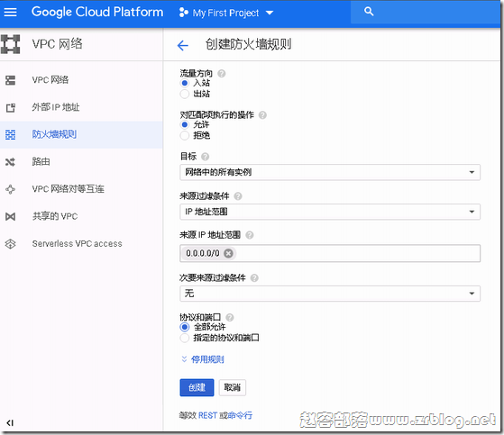Viewport: 504px width, 435px height.
Task: Click the My First Project name
Action: (x=225, y=13)
